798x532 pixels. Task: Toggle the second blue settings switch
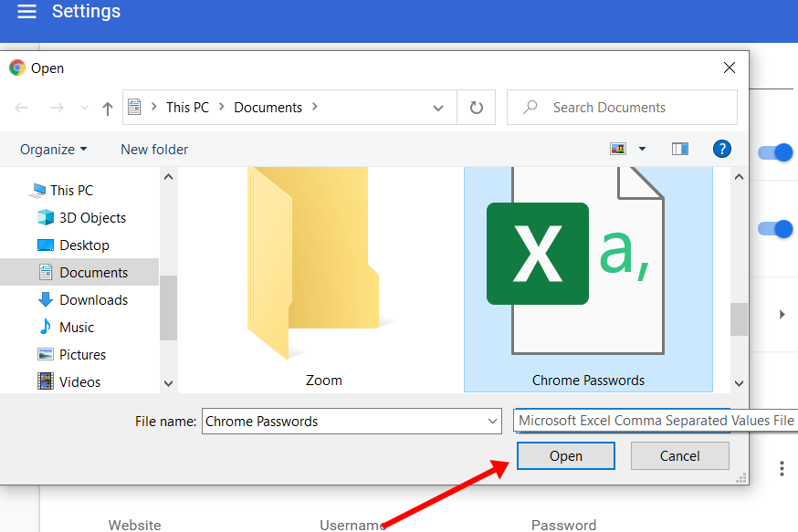click(776, 229)
